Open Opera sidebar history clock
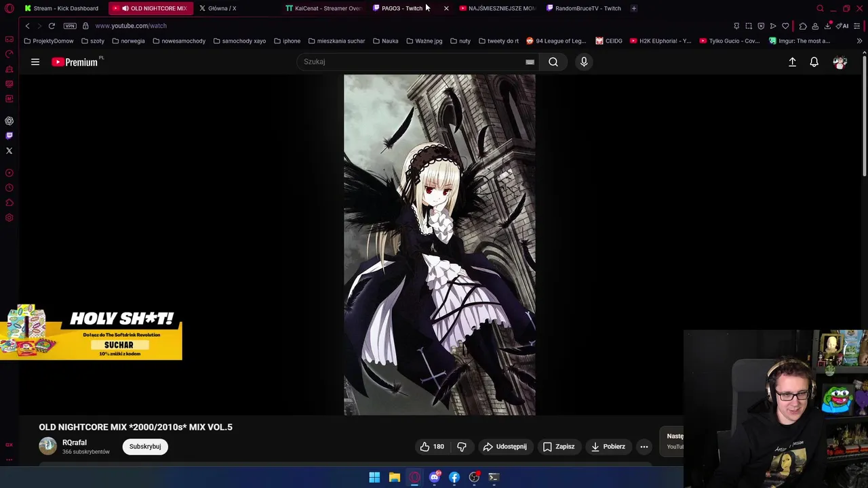Image resolution: width=868 pixels, height=488 pixels. point(9,188)
